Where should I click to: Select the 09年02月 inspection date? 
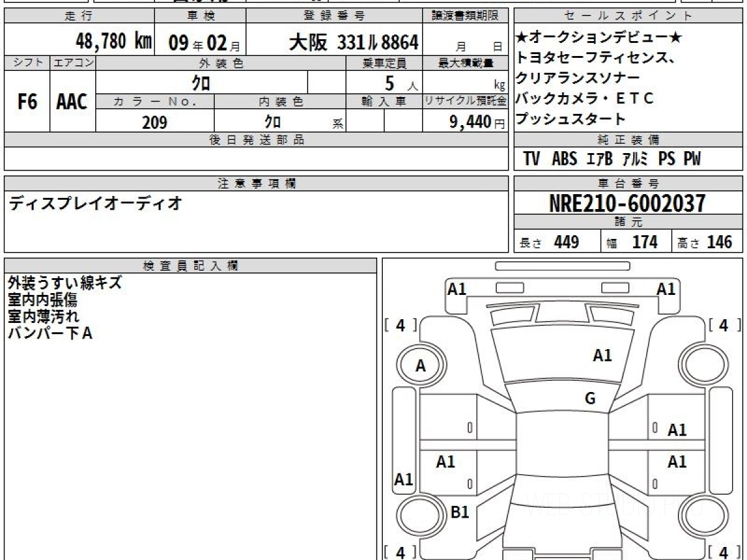[x=204, y=42]
